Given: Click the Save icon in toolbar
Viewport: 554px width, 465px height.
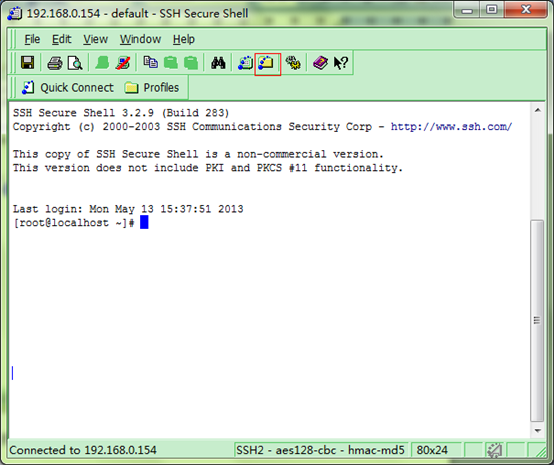Looking at the screenshot, I should point(28,63).
